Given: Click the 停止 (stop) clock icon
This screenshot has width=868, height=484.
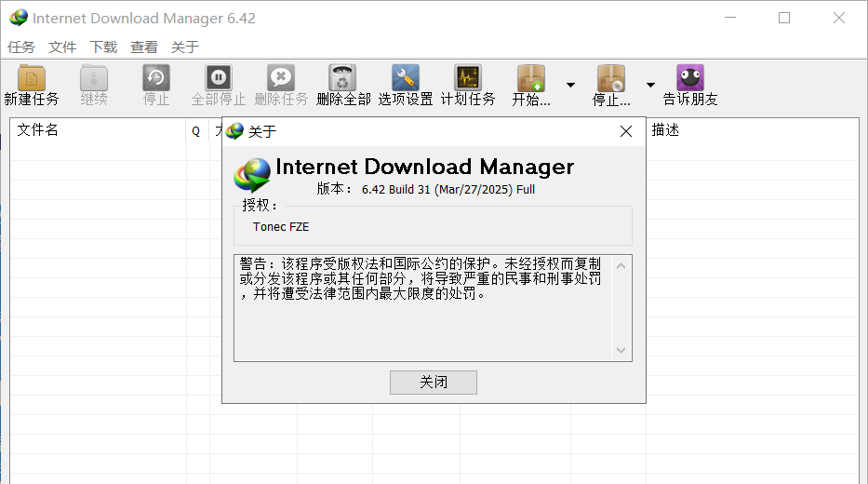Looking at the screenshot, I should tap(156, 77).
